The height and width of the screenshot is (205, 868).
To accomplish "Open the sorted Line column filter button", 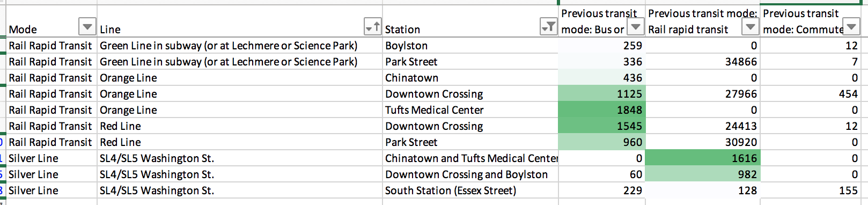I will click(x=372, y=26).
